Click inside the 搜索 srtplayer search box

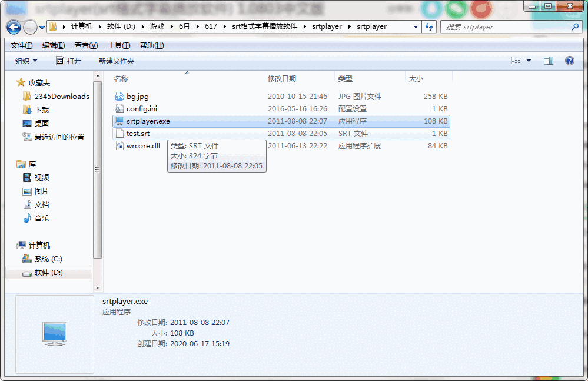506,26
